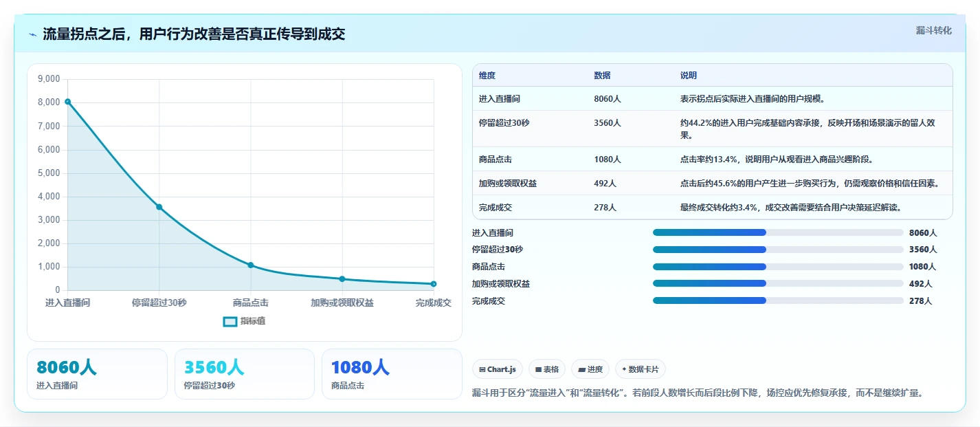The width and height of the screenshot is (980, 427).
Task: Click the 停留超过30秒 x-axis label
Action: click(159, 303)
